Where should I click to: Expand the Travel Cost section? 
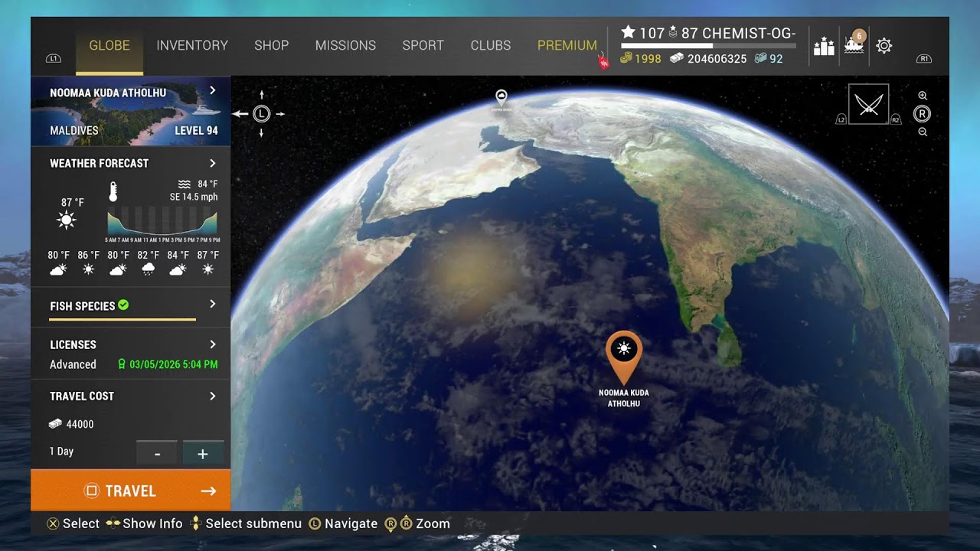(x=212, y=396)
